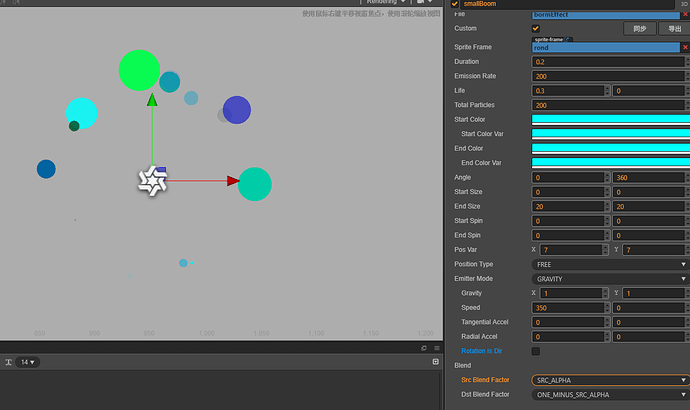Image resolution: width=690 pixels, height=410 pixels.
Task: Open the console panel menu icon
Action: (x=437, y=348)
